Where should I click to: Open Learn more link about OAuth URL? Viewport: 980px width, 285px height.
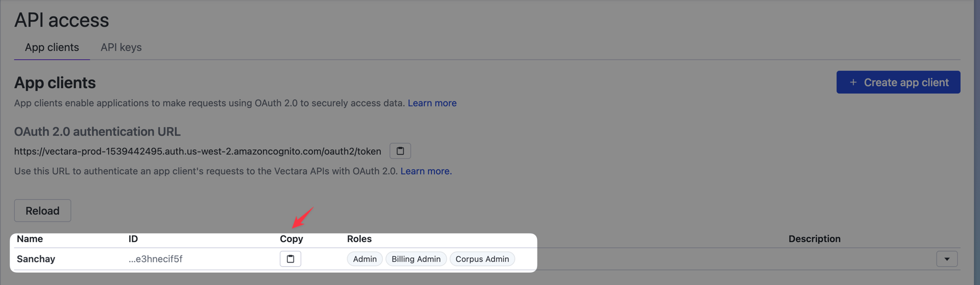click(x=426, y=171)
